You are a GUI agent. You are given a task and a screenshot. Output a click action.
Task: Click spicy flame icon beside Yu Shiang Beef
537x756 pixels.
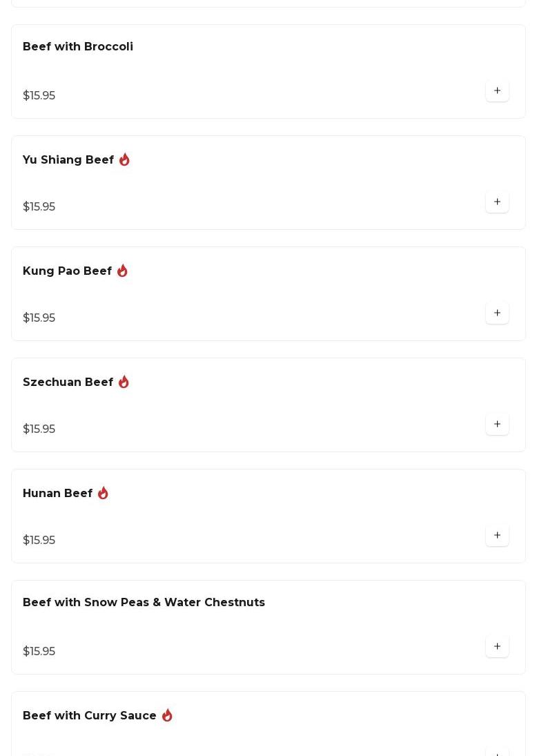point(124,159)
